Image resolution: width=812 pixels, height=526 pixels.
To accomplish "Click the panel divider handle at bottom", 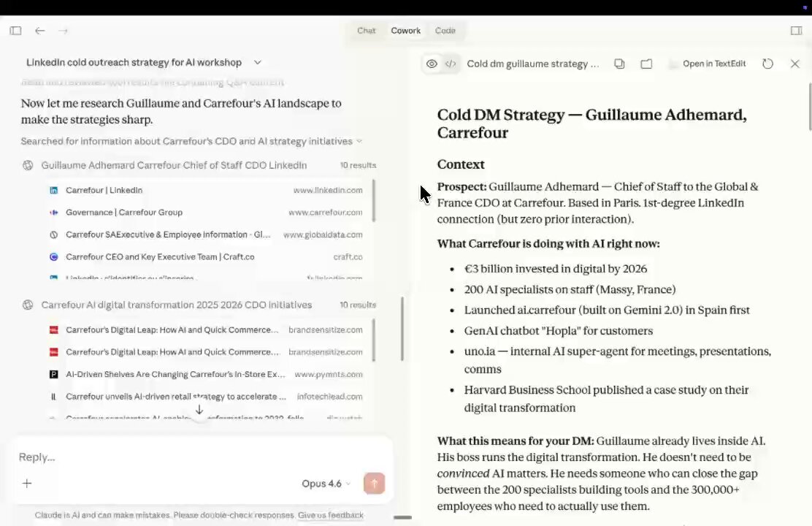I will tap(402, 517).
